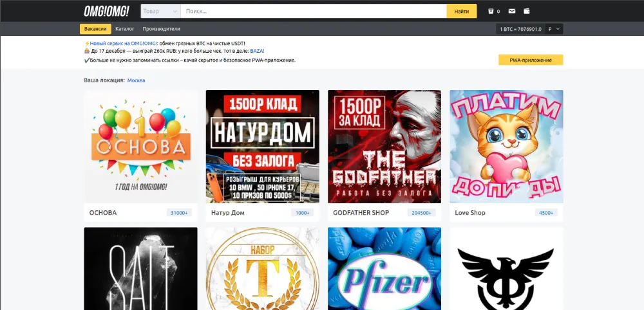Open the wallet icon in header
Screen dimensions: 644x310
pos(527,11)
